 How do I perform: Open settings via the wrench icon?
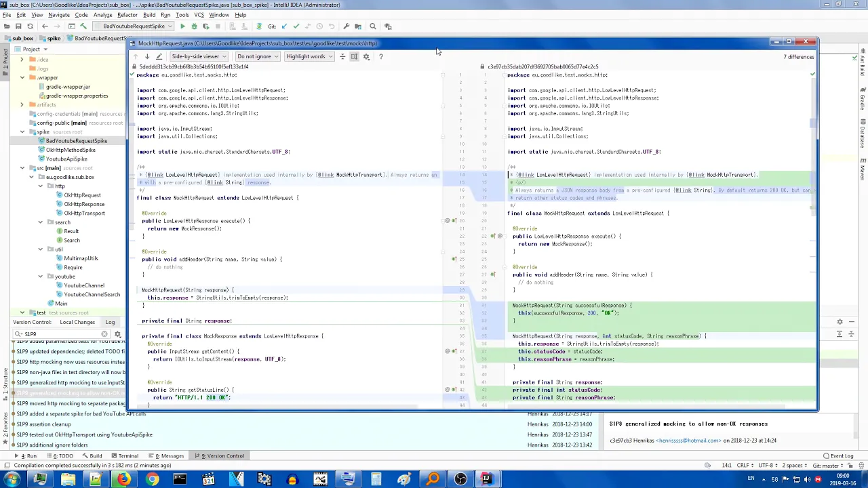[346, 26]
